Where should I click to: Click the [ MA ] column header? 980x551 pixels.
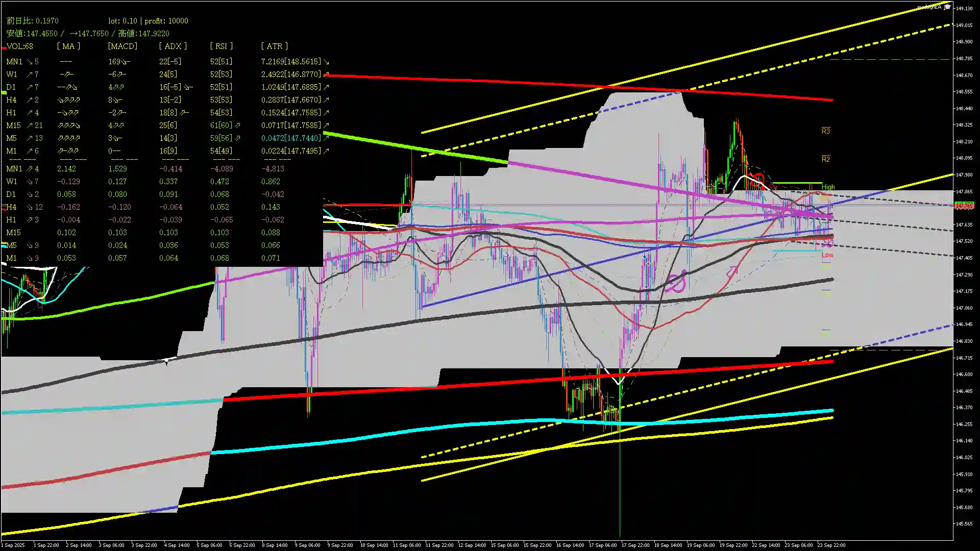click(68, 46)
